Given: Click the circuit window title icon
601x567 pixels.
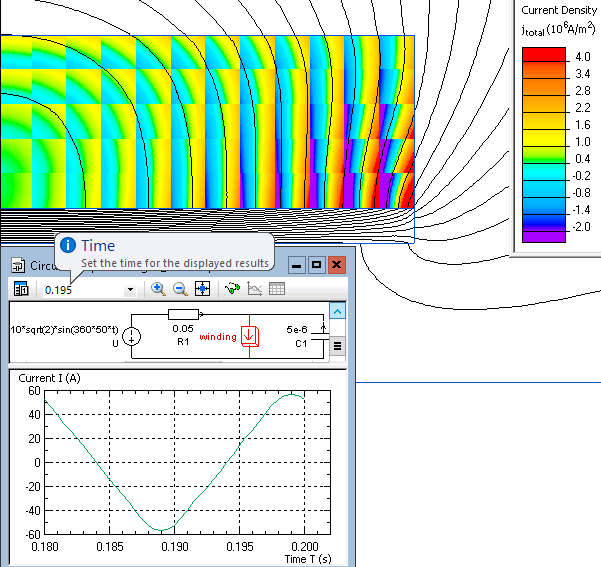Looking at the screenshot, I should click(x=18, y=265).
